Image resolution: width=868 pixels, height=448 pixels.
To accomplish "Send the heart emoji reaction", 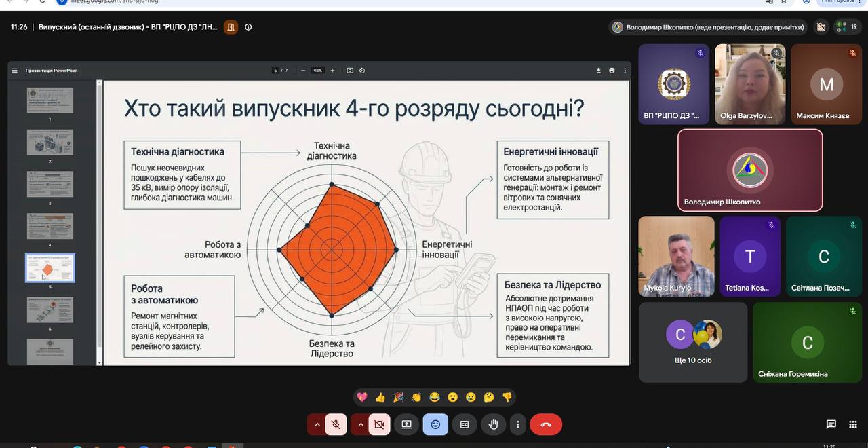I will click(362, 397).
